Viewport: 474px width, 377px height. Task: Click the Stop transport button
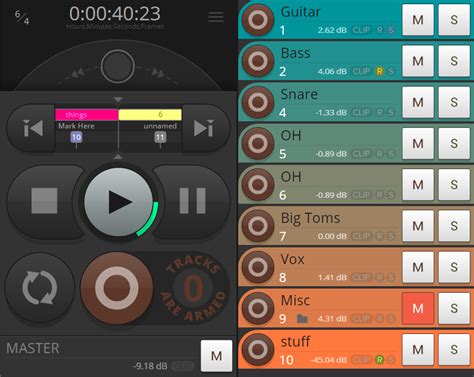(x=44, y=201)
